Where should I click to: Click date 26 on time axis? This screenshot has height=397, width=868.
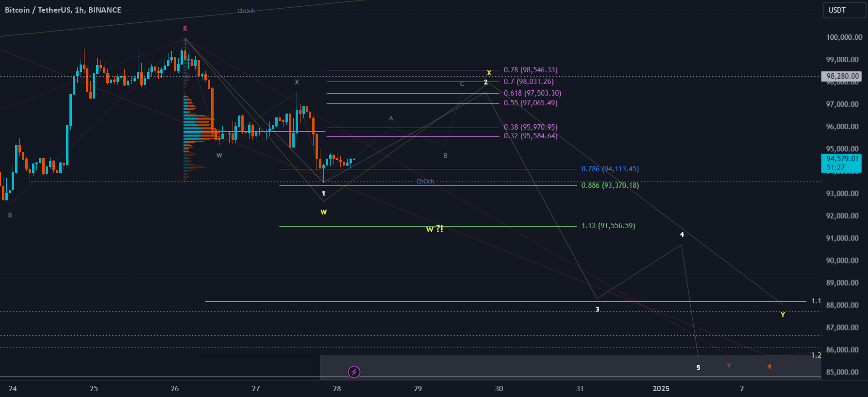coord(175,388)
